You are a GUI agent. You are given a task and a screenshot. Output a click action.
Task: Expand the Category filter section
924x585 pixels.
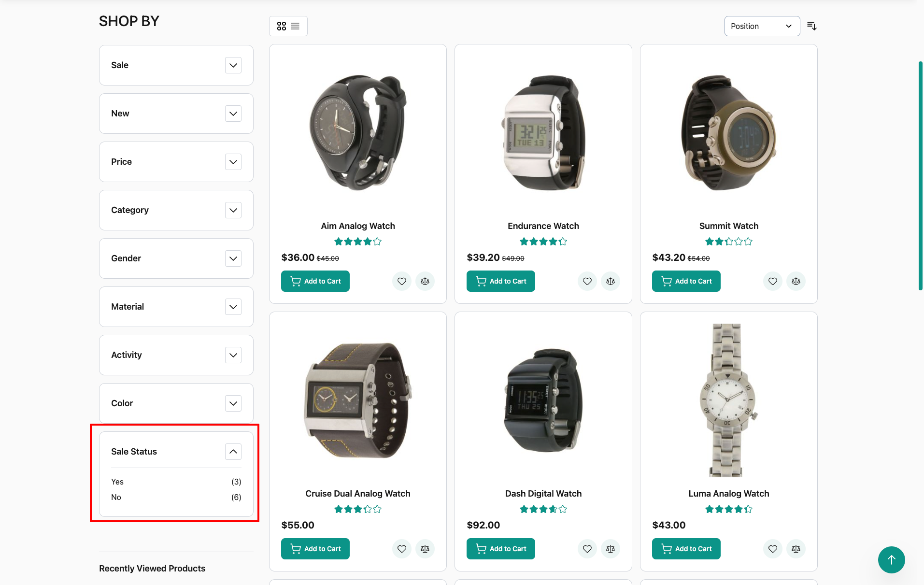(x=233, y=210)
